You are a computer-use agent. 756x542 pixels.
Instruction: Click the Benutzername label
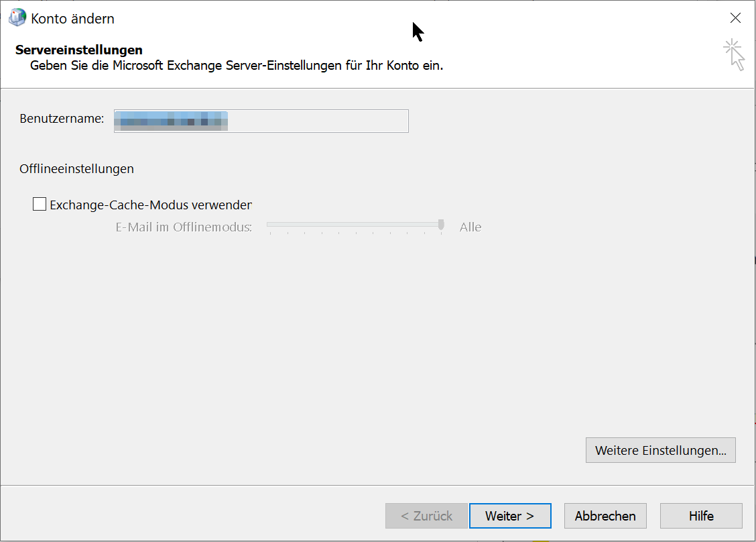(x=62, y=119)
